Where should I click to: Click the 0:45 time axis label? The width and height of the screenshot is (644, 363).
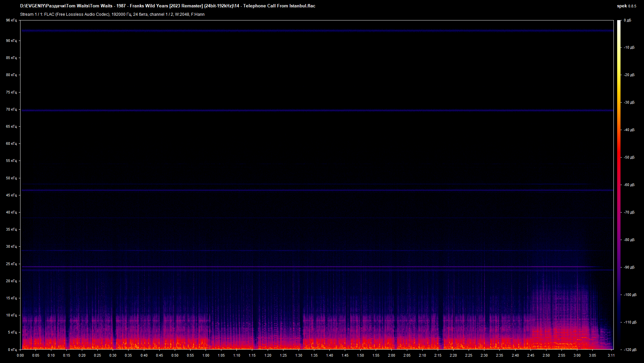click(159, 356)
